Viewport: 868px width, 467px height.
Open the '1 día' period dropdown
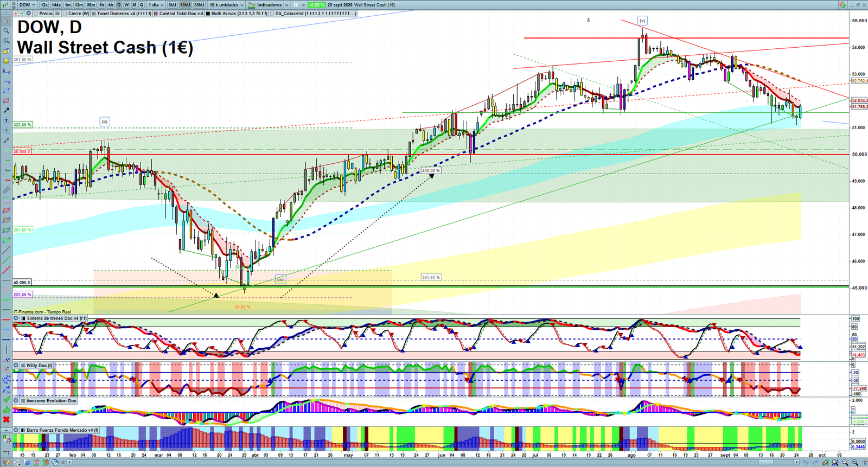pos(156,5)
